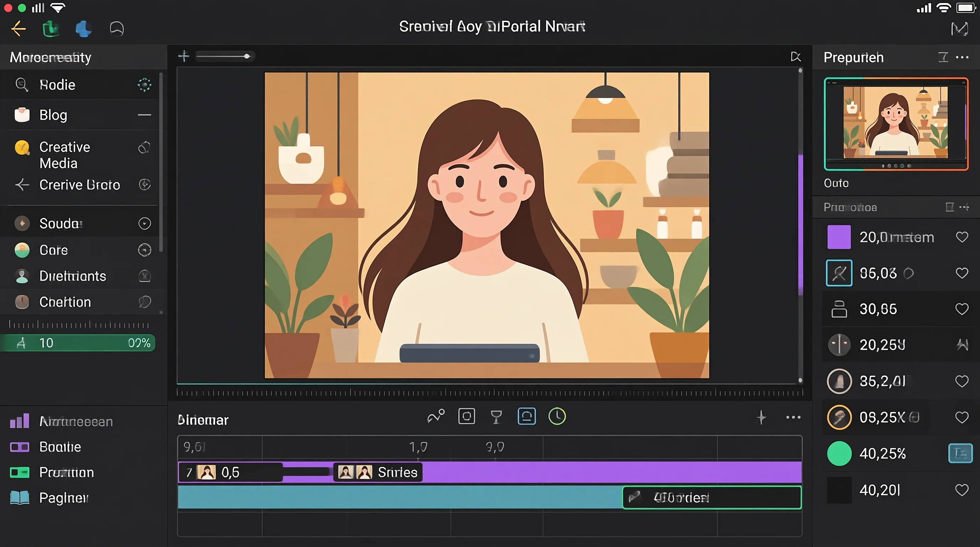Expand the Souda item circle arrow
980x547 pixels.
pyautogui.click(x=145, y=223)
